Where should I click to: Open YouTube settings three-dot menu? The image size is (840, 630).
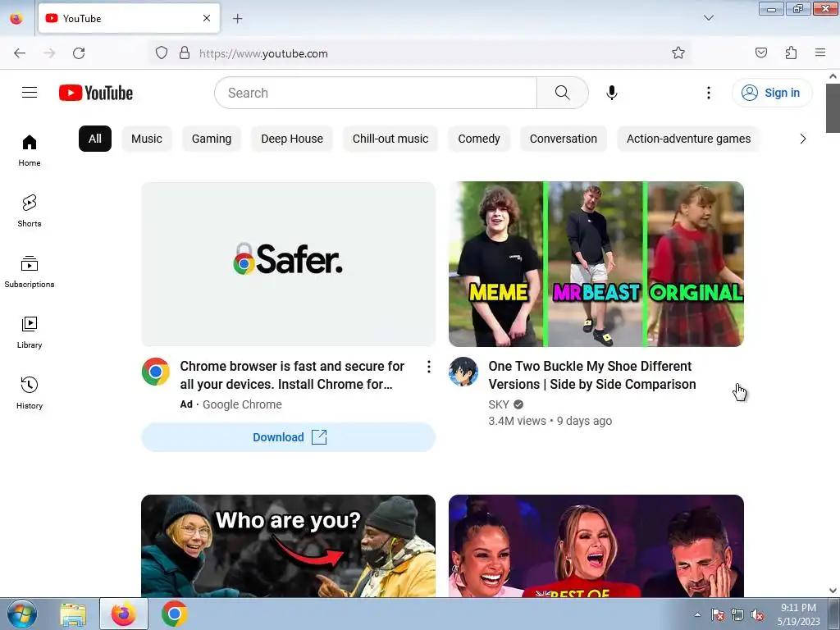[708, 93]
